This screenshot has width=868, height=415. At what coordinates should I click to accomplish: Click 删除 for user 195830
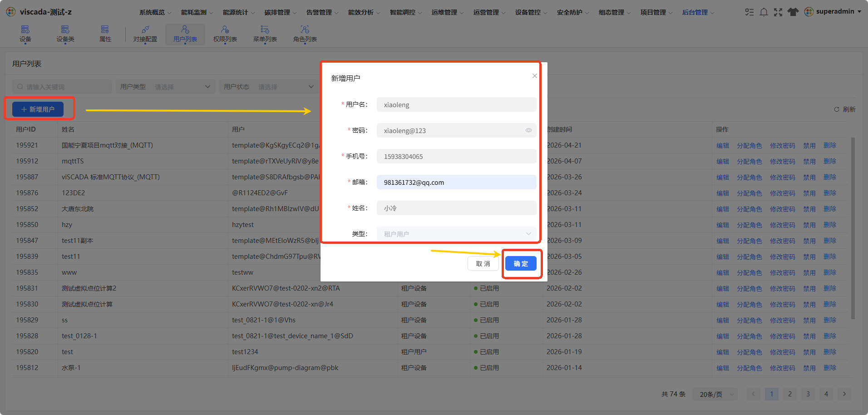830,304
